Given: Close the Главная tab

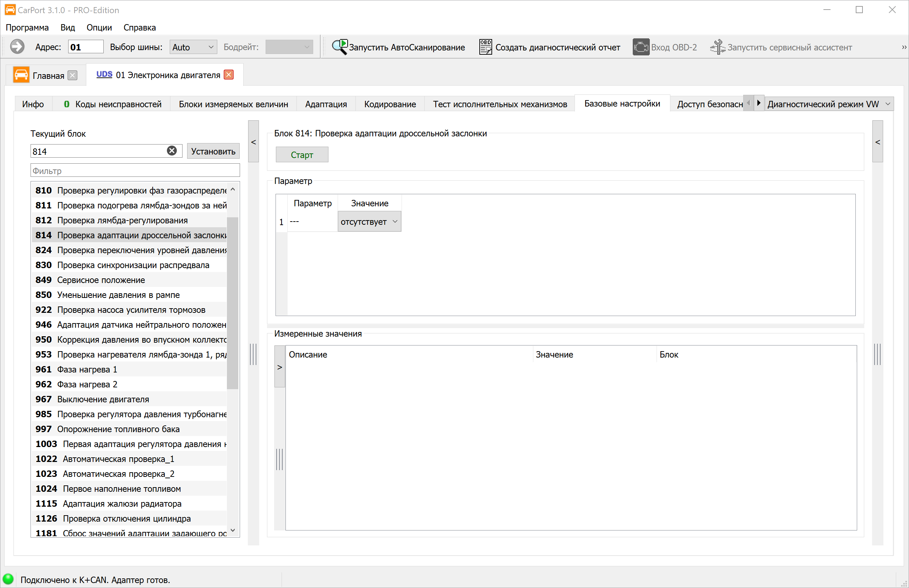Looking at the screenshot, I should 72,75.
